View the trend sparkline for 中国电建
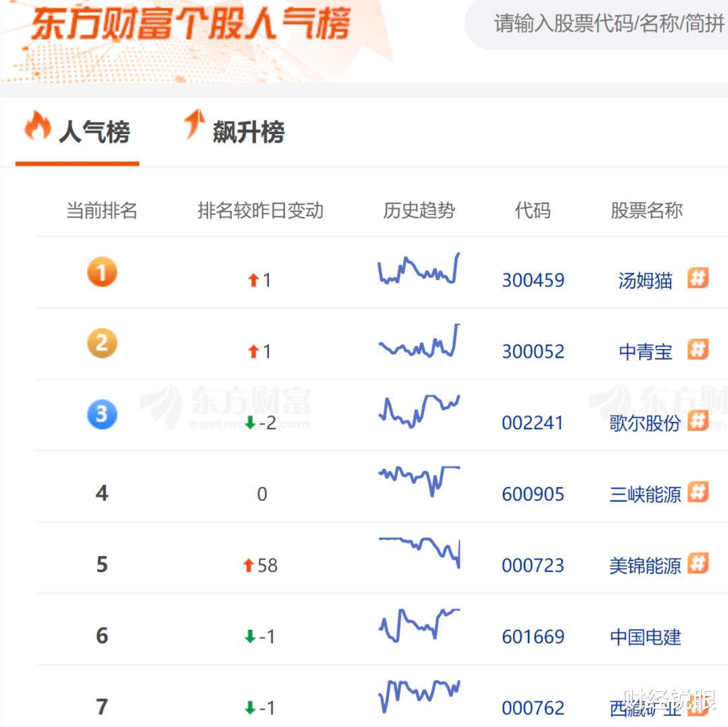Viewport: 728px width, 727px height. click(x=419, y=625)
